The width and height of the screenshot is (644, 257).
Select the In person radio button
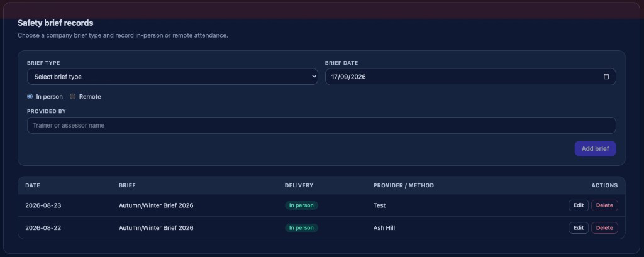tap(30, 97)
